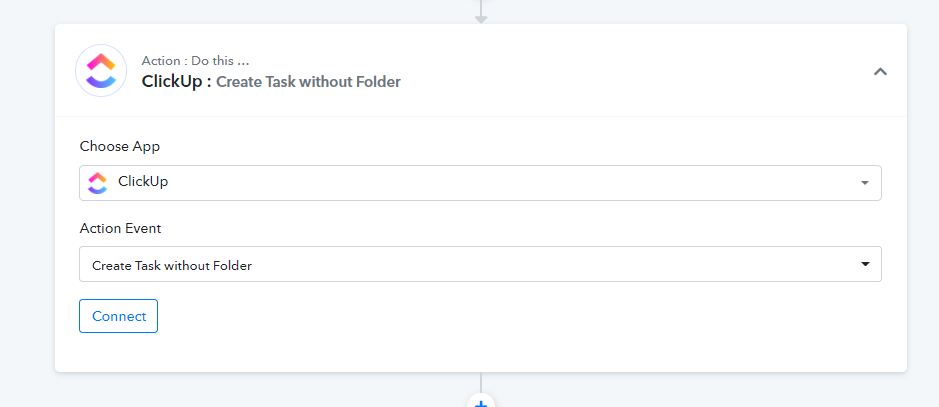Click 'Create Task without Folder' in Action Event field
Viewport: 939px width, 407px height.
pos(172,265)
